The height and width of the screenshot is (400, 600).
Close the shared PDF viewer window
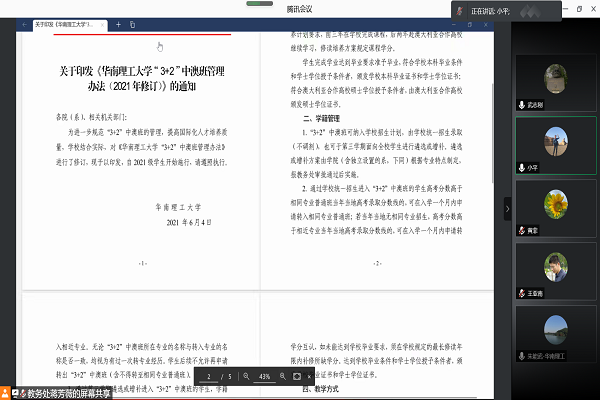[486, 24]
